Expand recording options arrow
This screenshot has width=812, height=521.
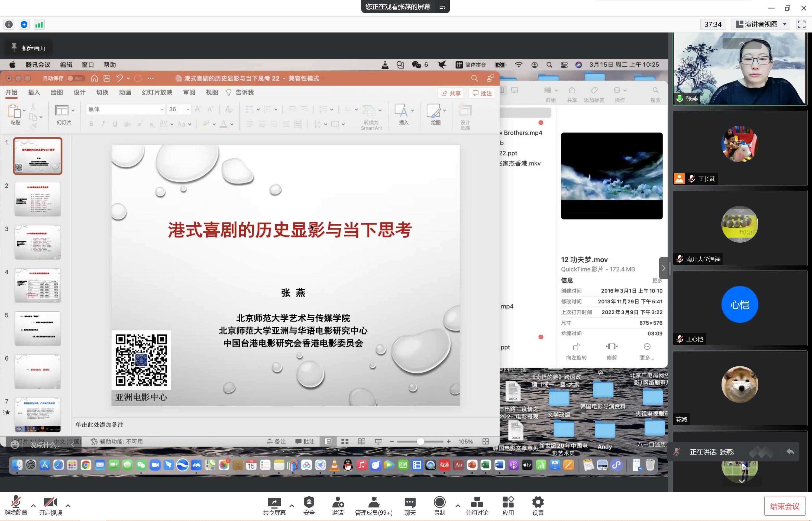458,506
